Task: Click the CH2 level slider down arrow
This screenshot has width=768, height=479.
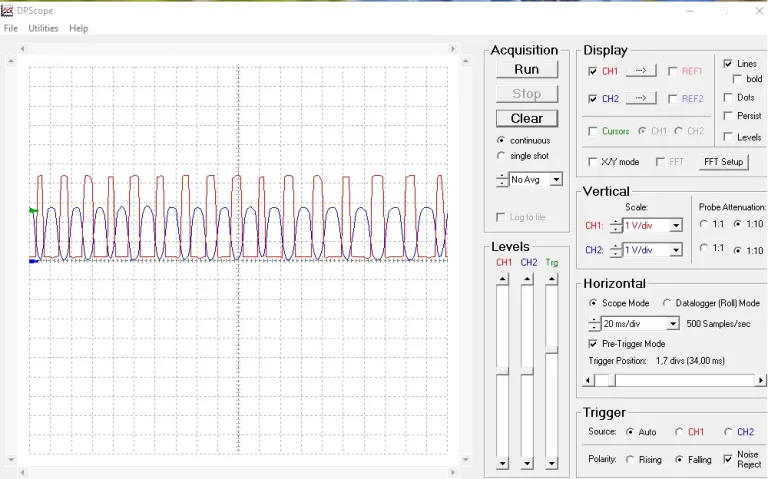Action: (x=527, y=463)
